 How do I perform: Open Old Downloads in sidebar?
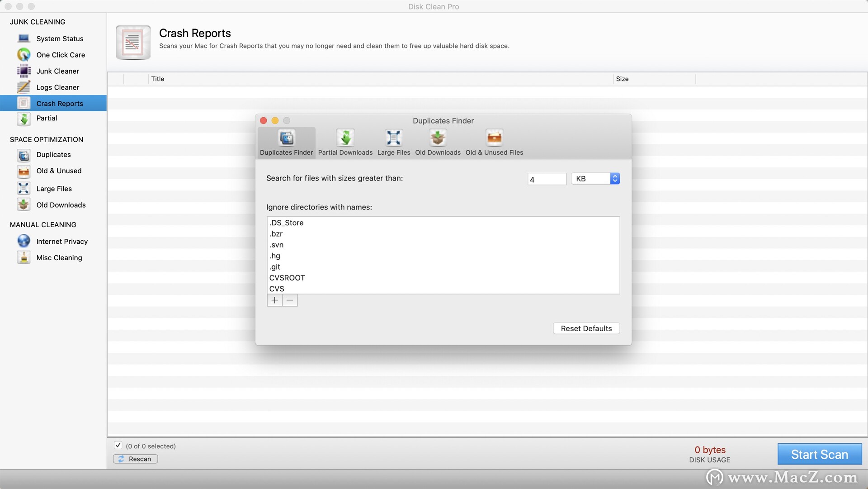click(x=61, y=205)
